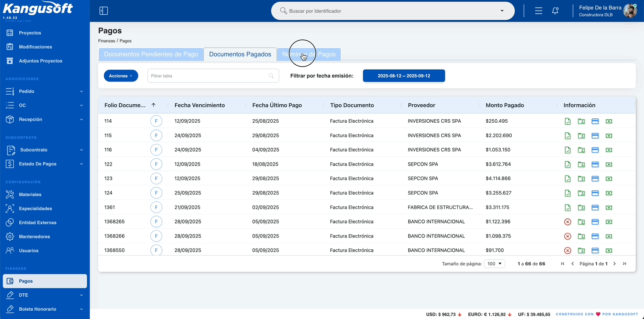This screenshot has height=319, width=644.
Task: Open the blue card icon for folio 116
Action: 595,150
